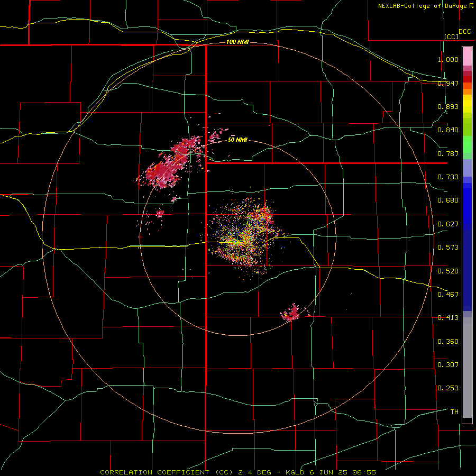Image resolution: width=476 pixels, height=476 pixels.
Task: Click the Correlation Coefficient product title caption
Action: click(238, 472)
